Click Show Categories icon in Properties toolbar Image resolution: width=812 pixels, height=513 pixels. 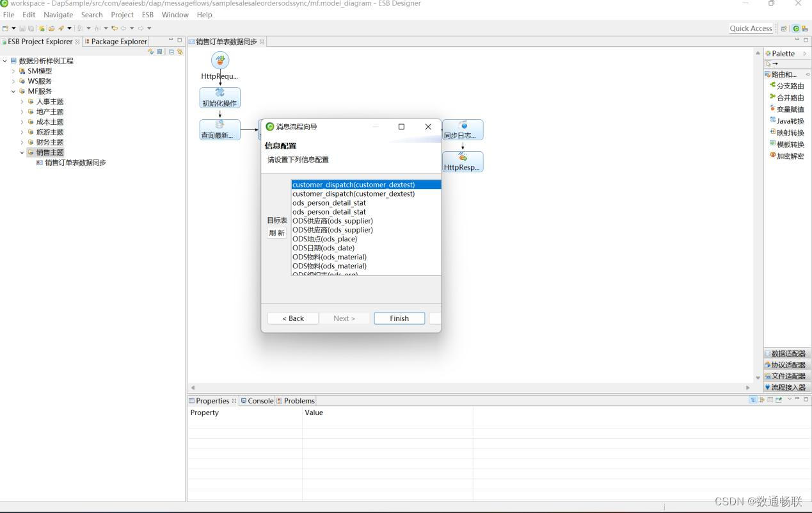(x=753, y=400)
